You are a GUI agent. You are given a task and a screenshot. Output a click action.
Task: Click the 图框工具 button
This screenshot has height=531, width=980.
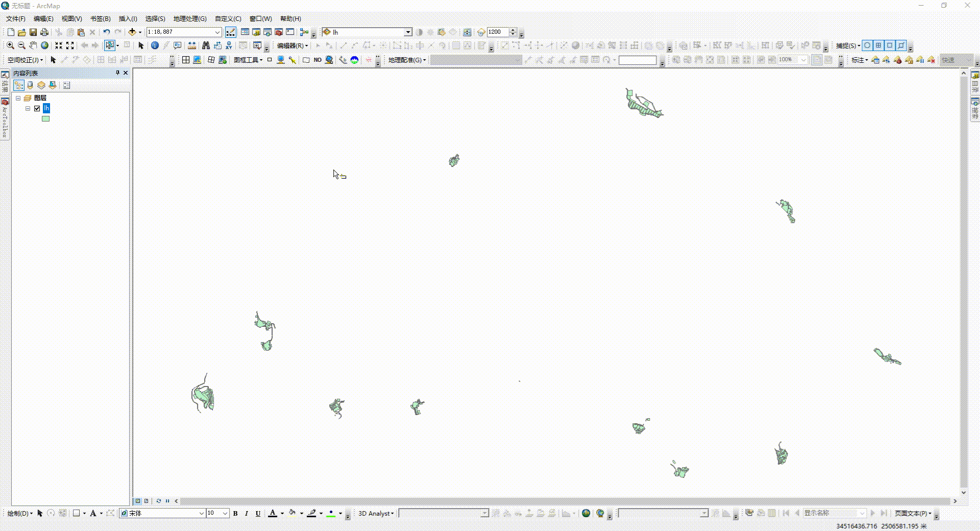click(247, 60)
